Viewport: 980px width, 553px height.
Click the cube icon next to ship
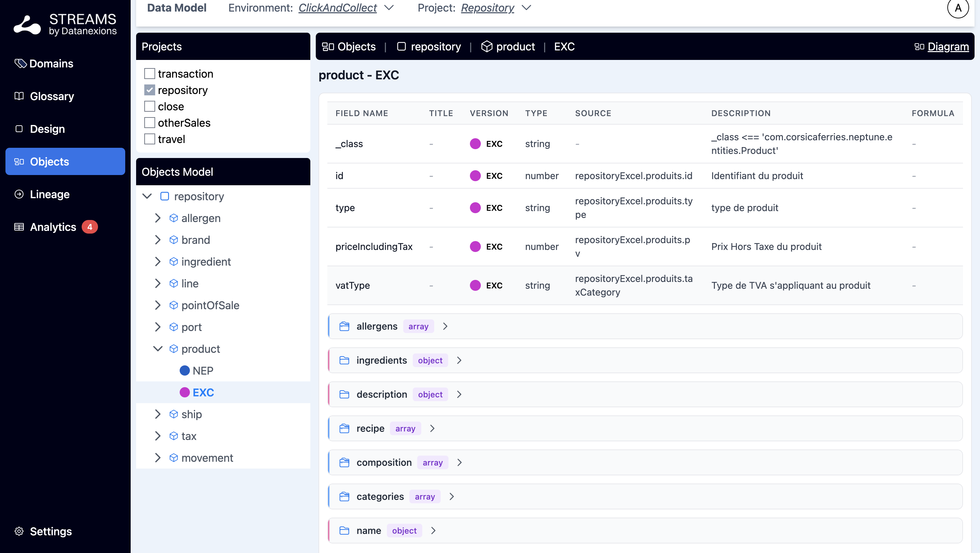174,414
